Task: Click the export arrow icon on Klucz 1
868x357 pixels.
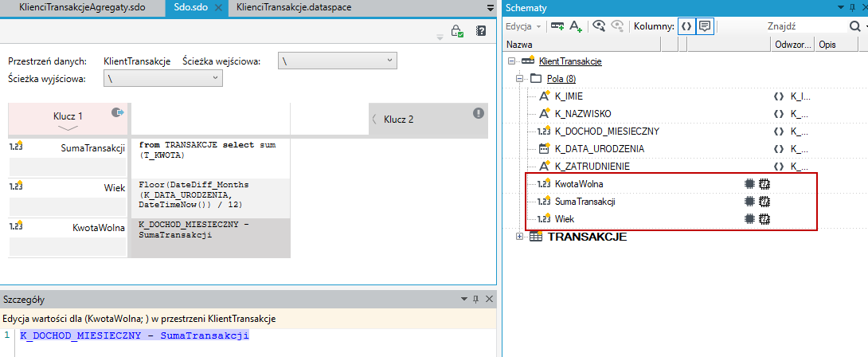Action: (117, 112)
